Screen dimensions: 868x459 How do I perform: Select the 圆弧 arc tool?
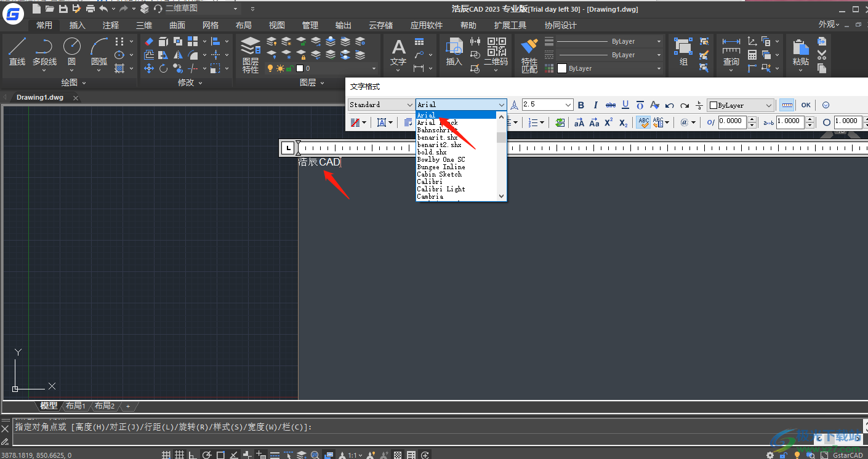pyautogui.click(x=99, y=50)
